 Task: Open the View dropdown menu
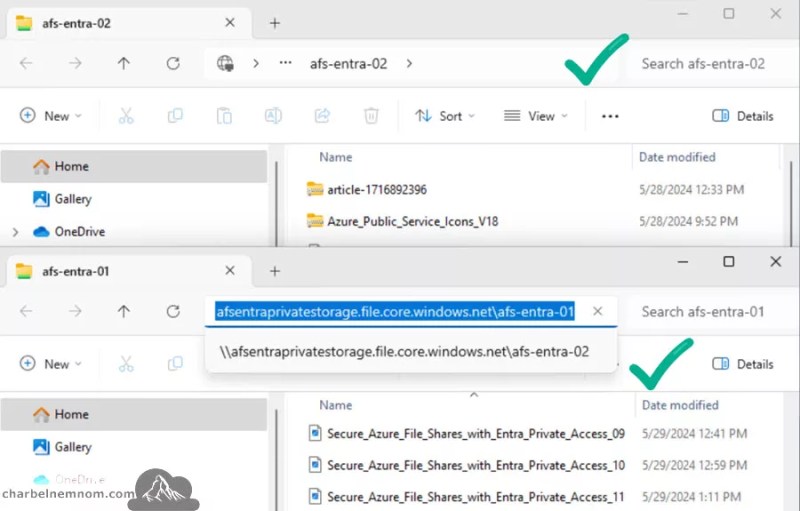[x=535, y=116]
